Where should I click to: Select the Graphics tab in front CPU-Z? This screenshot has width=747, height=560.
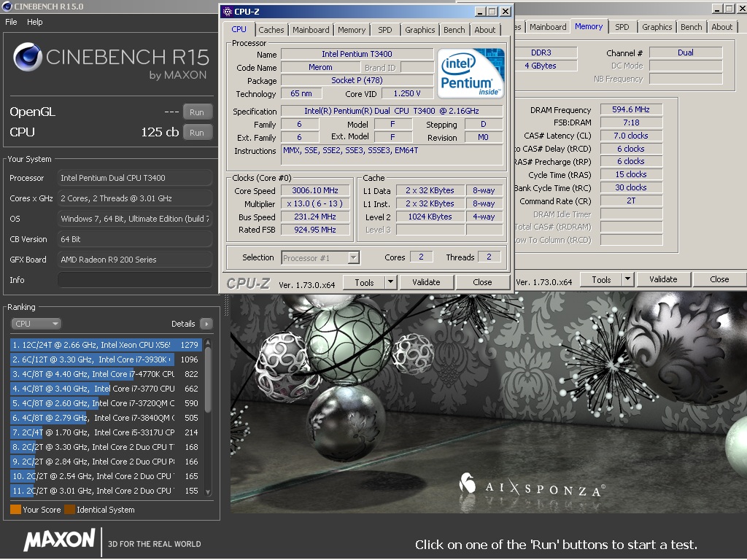pyautogui.click(x=419, y=29)
